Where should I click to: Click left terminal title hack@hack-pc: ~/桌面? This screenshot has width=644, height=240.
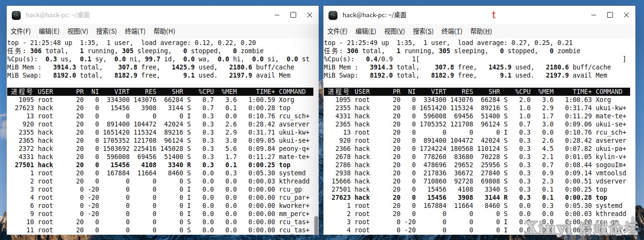[x=58, y=15]
